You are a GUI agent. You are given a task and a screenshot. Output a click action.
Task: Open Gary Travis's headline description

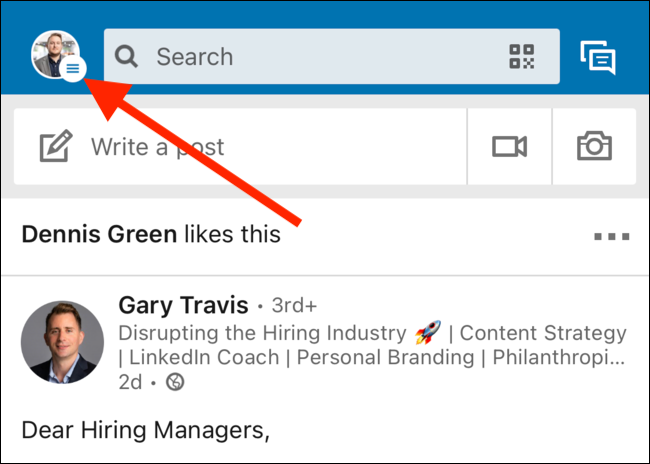tap(372, 345)
